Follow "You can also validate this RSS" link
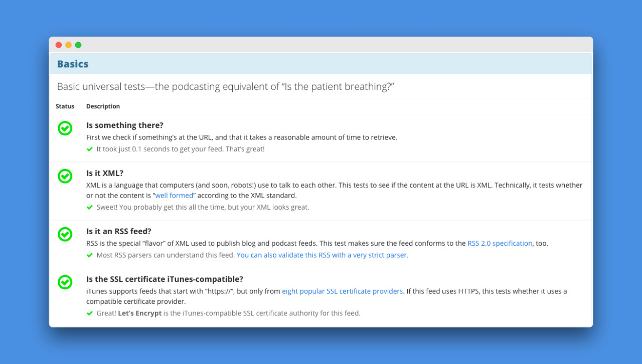Viewport: 642px width, 364px height. (x=323, y=255)
